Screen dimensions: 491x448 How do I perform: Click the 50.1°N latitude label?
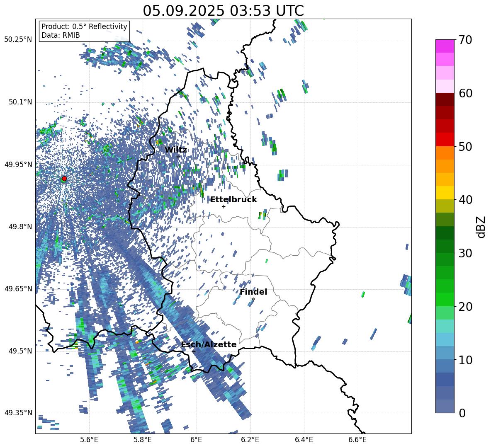(x=20, y=102)
